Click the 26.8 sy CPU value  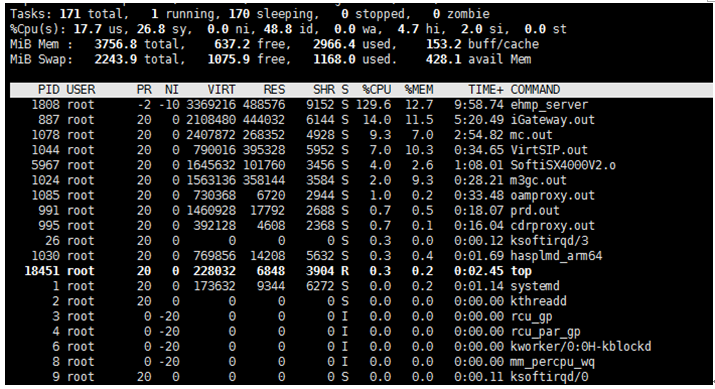click(x=151, y=29)
